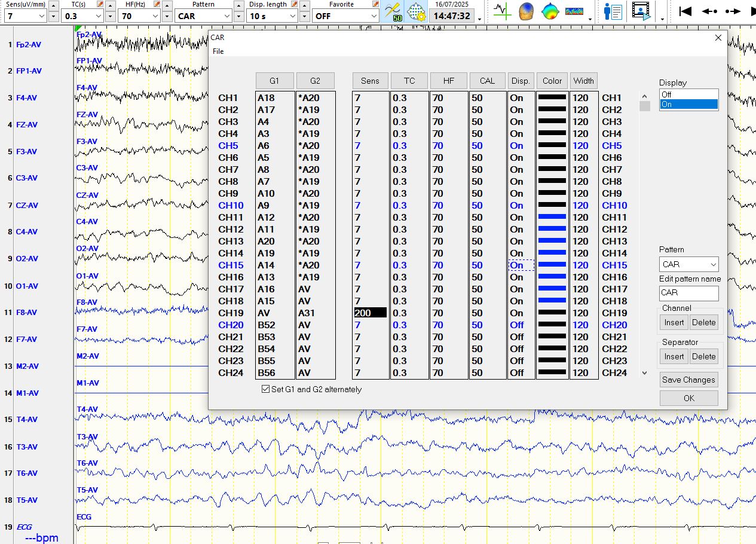Toggle the 50 Hz notch filter icon

click(x=393, y=11)
